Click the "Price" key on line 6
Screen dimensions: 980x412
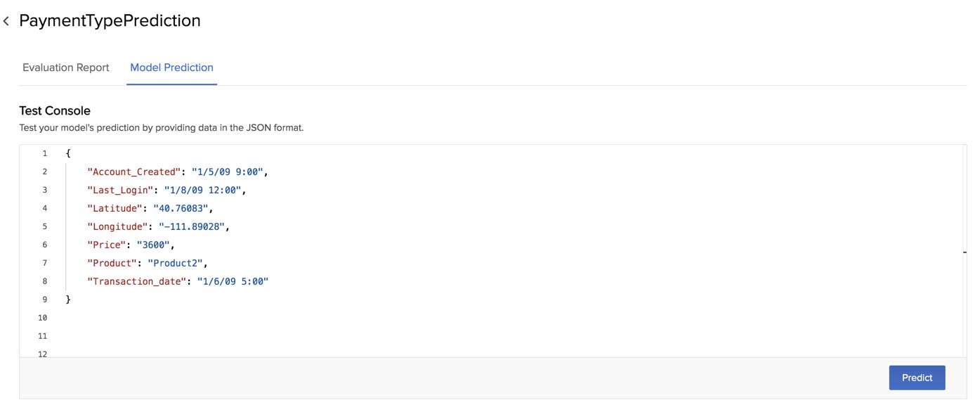click(x=106, y=245)
